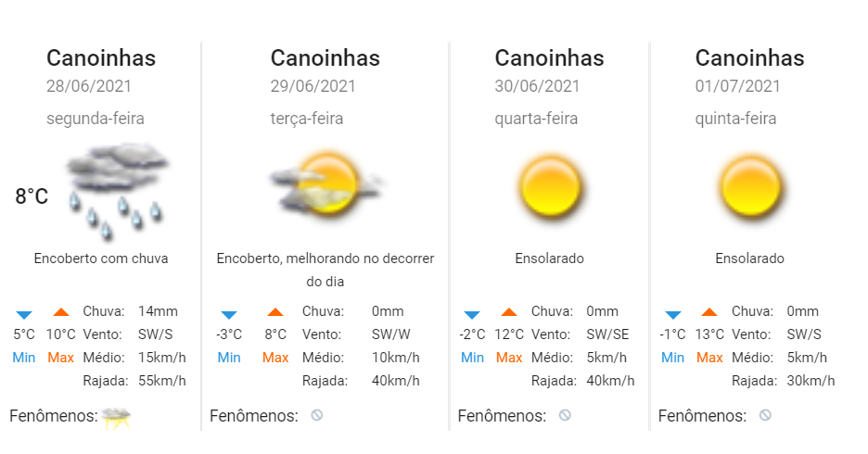The height and width of the screenshot is (454, 868).
Task: Select the 29/06/2021 date text
Action: [x=313, y=86]
